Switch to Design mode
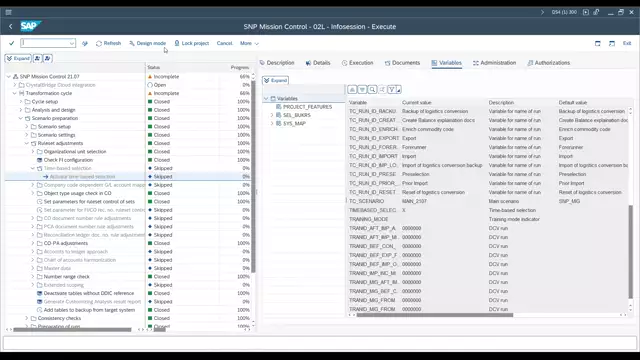The width and height of the screenshot is (640, 360). pyautogui.click(x=148, y=43)
